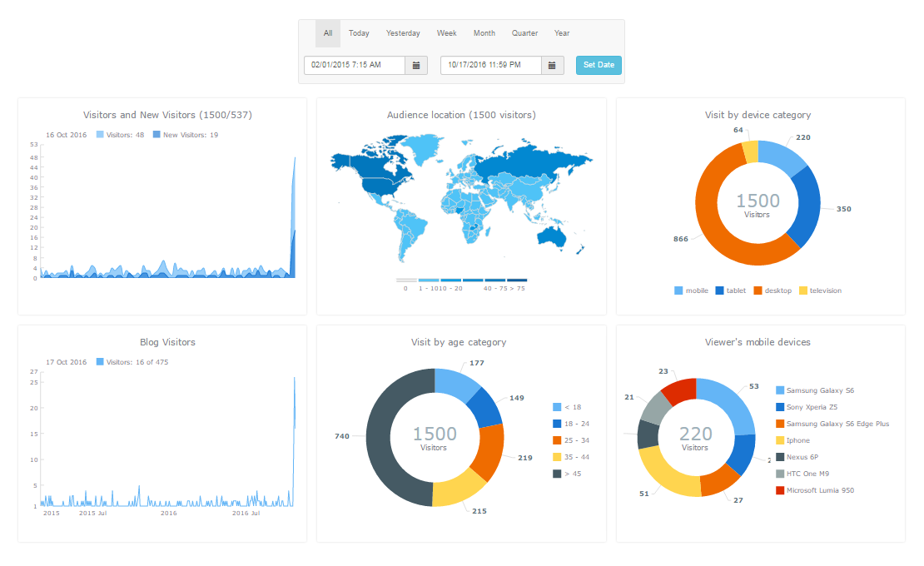The height and width of the screenshot is (566, 924).
Task: Click the 25 - 34 age legend marker
Action: coord(557,440)
